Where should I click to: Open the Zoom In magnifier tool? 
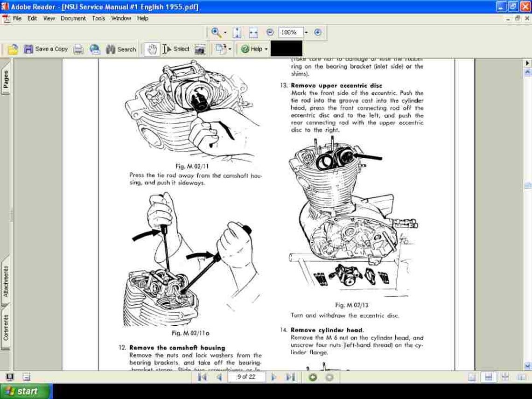[x=216, y=32]
